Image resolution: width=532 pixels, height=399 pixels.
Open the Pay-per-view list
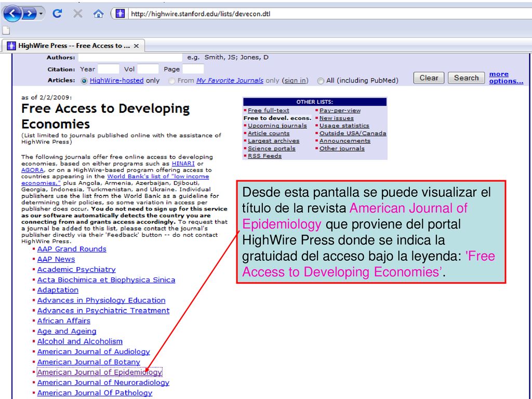coord(340,110)
